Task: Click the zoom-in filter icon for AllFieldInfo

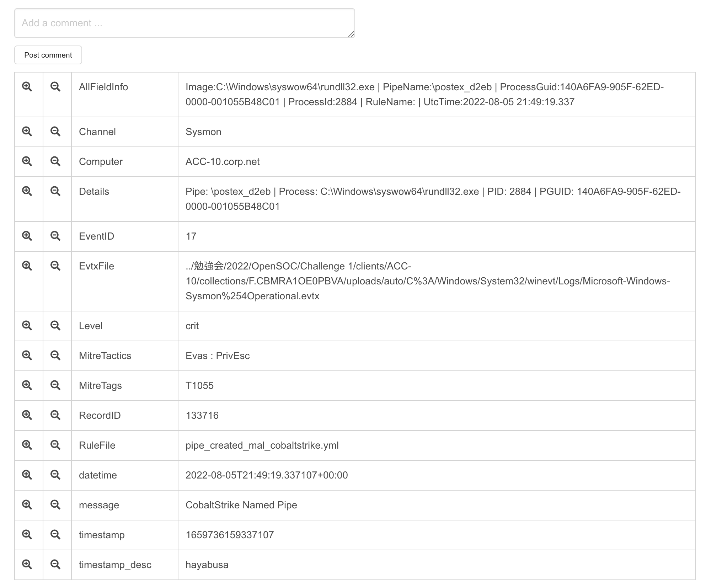Action: (27, 86)
